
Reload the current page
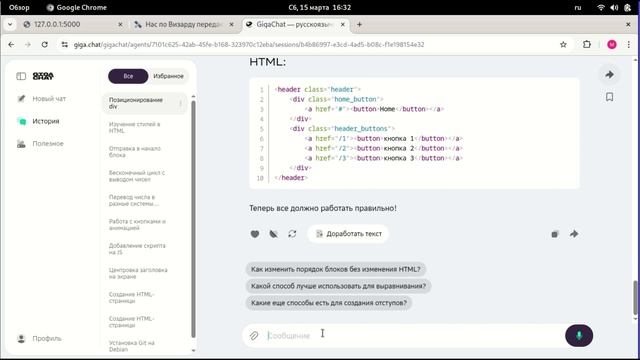(x=44, y=44)
